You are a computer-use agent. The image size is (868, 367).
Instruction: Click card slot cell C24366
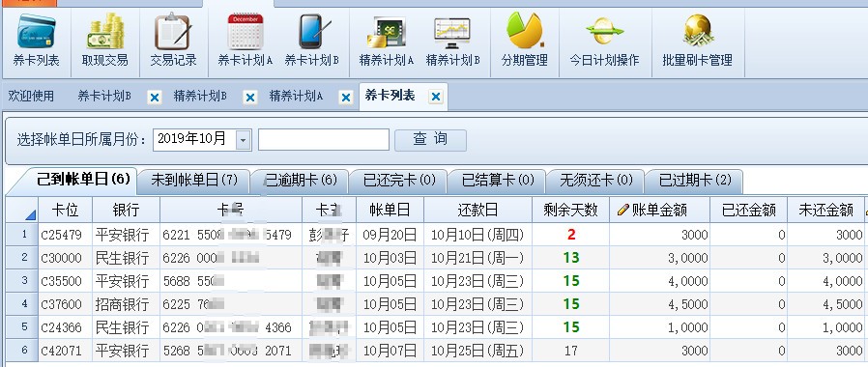point(66,327)
